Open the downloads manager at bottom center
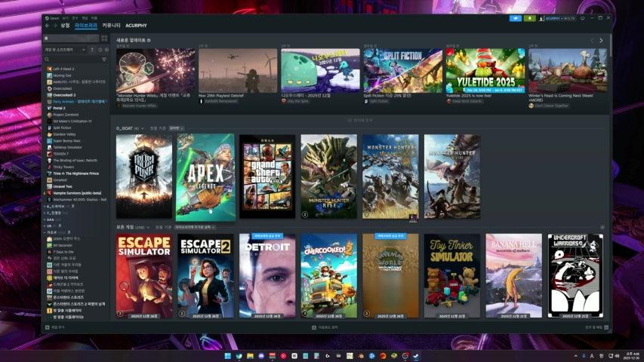Image resolution: width=644 pixels, height=362 pixels. (x=325, y=327)
